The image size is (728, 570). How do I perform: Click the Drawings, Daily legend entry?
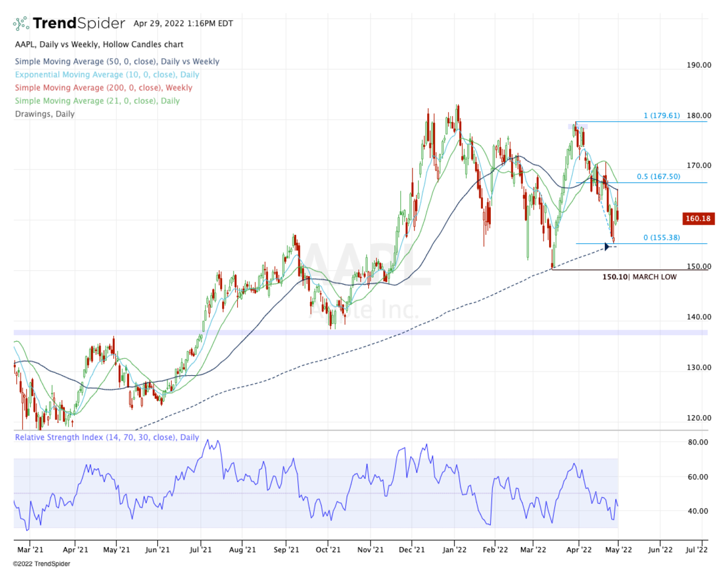(x=45, y=114)
